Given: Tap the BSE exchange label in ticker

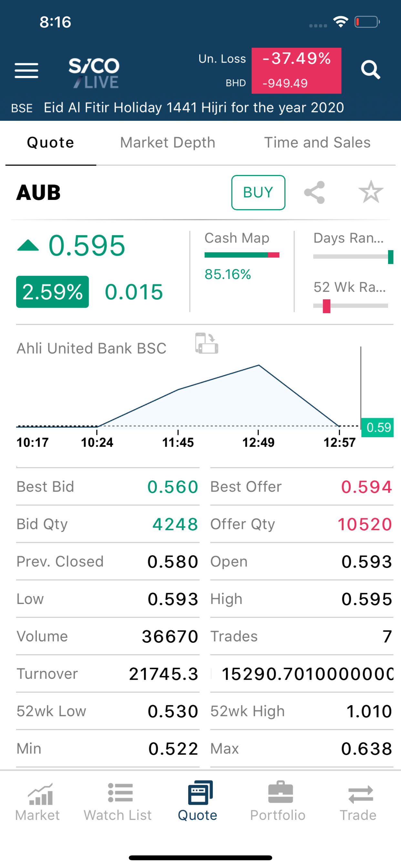Looking at the screenshot, I should pos(22,108).
